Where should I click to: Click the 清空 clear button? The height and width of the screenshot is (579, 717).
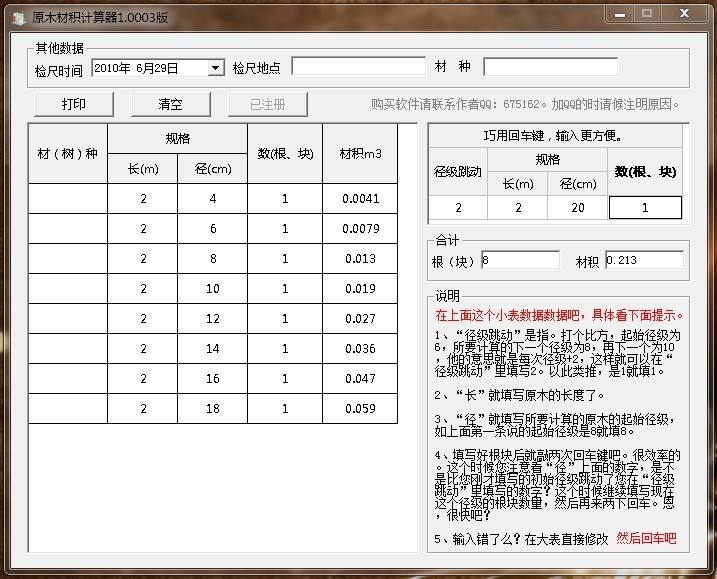[171, 104]
